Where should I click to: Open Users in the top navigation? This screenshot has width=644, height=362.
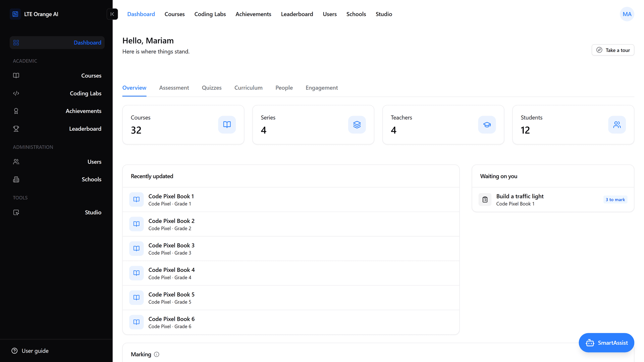coord(330,14)
